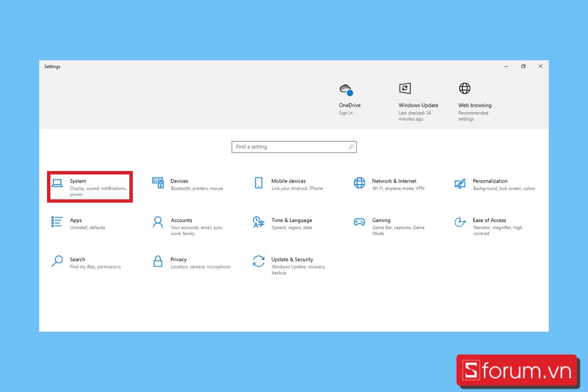Click the Apps heading text
This screenshot has height=392, width=588.
point(76,220)
